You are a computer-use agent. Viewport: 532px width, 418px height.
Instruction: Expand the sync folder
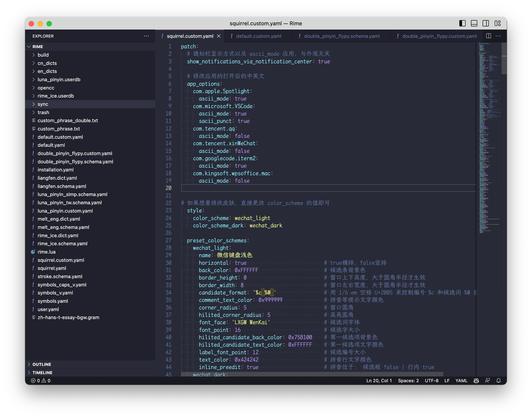click(90, 104)
